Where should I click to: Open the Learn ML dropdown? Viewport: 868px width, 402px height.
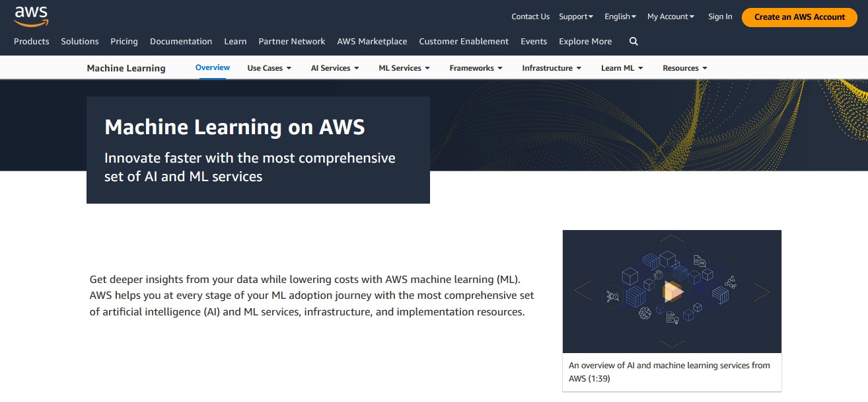(x=621, y=67)
